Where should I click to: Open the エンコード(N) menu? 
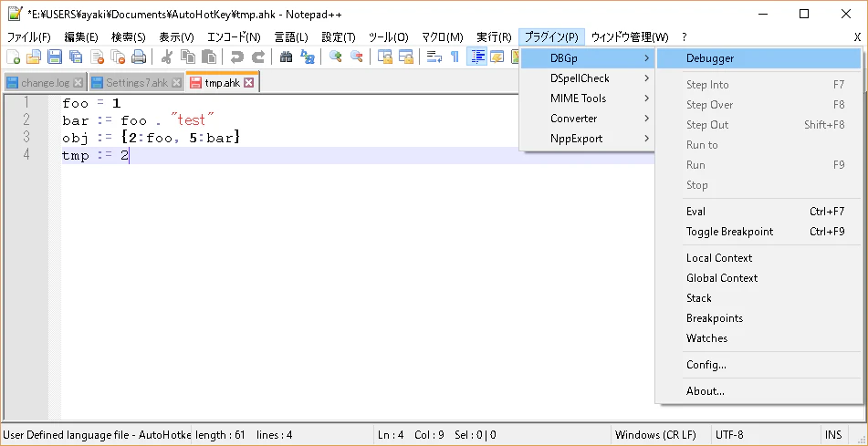(234, 37)
